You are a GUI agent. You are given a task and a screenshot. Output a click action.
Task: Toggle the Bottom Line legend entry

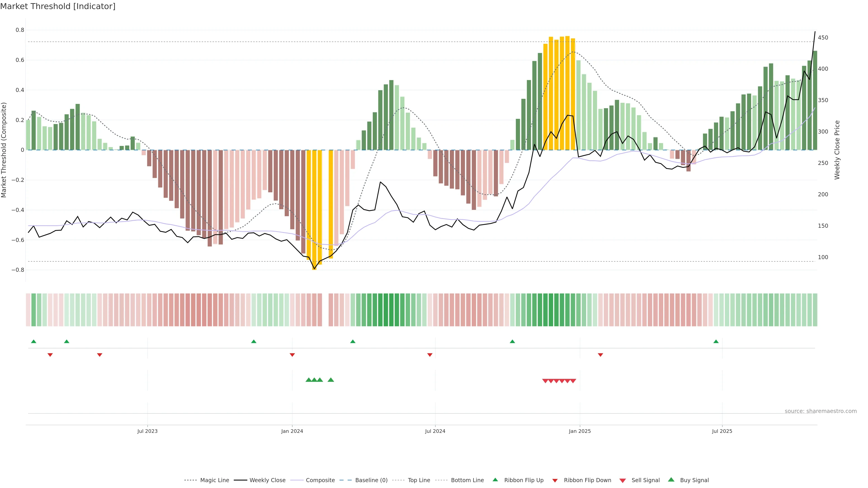coord(467,480)
